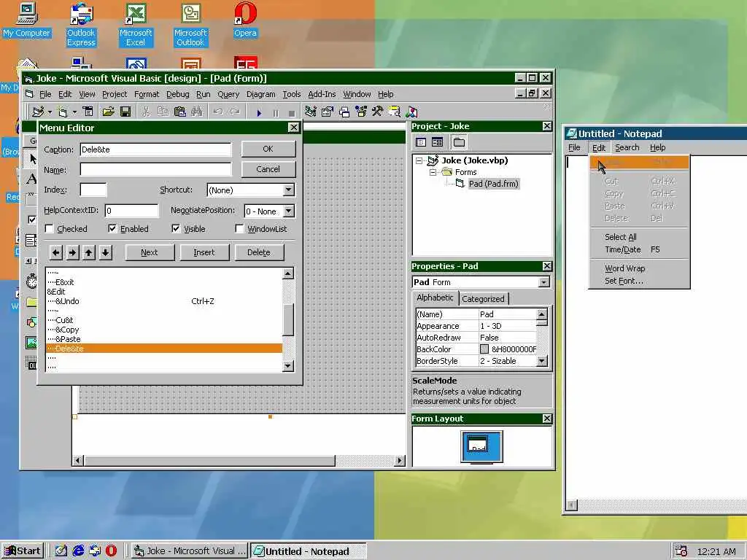Open the Menu Editor toolbar icon
The height and width of the screenshot is (560, 747).
pyautogui.click(x=88, y=112)
